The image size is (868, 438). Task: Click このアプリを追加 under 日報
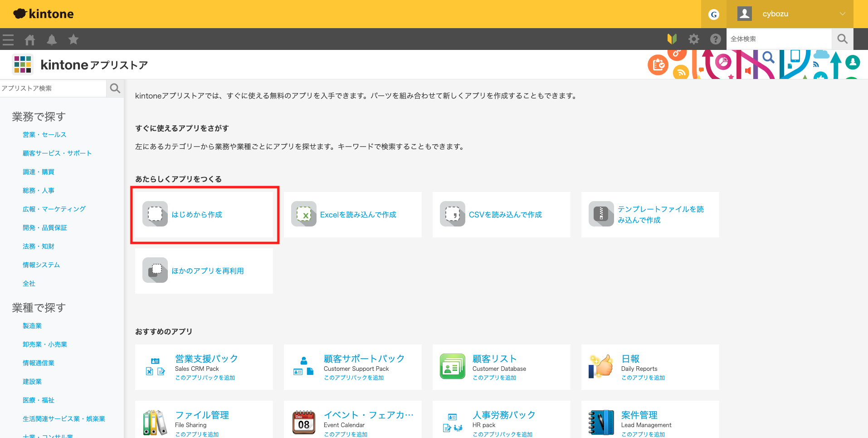pos(643,378)
